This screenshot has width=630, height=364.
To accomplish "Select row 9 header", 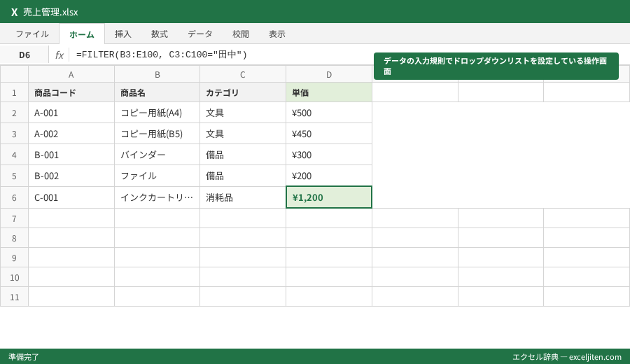I will click(x=14, y=258).
